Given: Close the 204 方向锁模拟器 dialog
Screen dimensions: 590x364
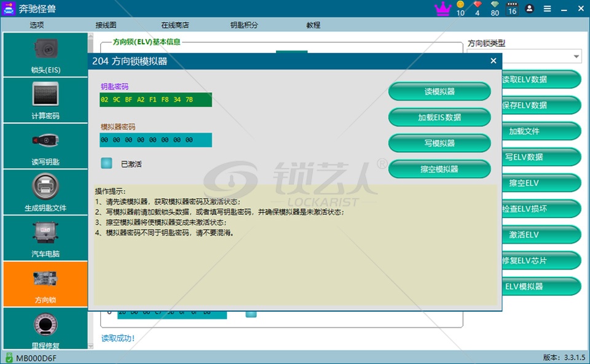Looking at the screenshot, I should [x=494, y=61].
